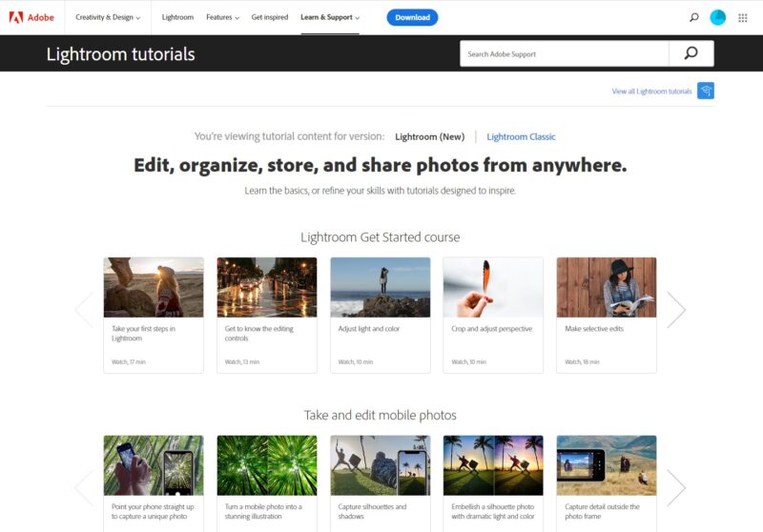Click 'Get to know the editing controls' title
This screenshot has width=763, height=532.
click(258, 334)
